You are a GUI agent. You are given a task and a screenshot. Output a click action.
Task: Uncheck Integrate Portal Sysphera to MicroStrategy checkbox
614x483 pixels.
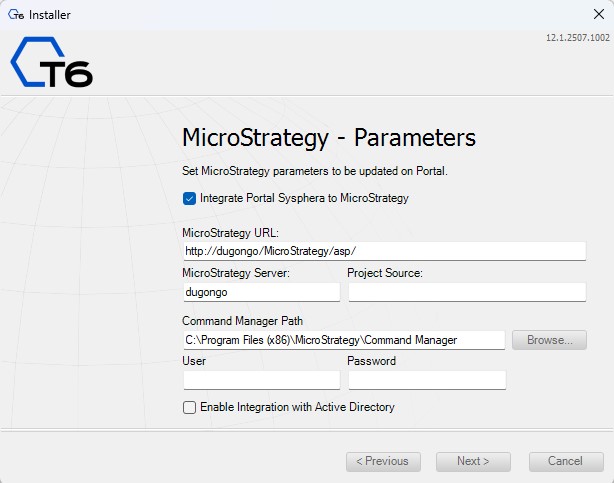click(x=190, y=199)
